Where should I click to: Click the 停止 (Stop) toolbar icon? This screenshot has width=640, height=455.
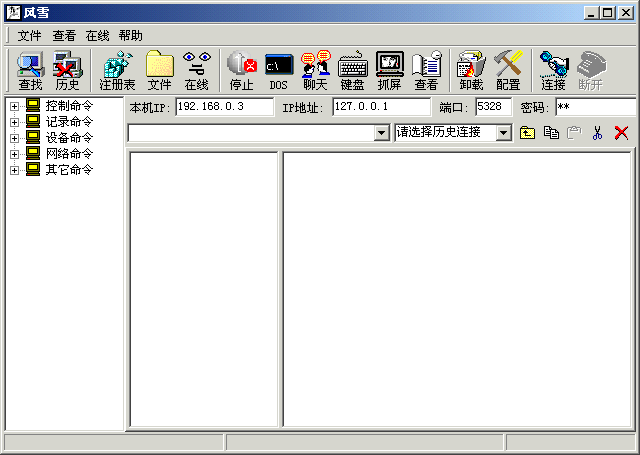tap(242, 71)
